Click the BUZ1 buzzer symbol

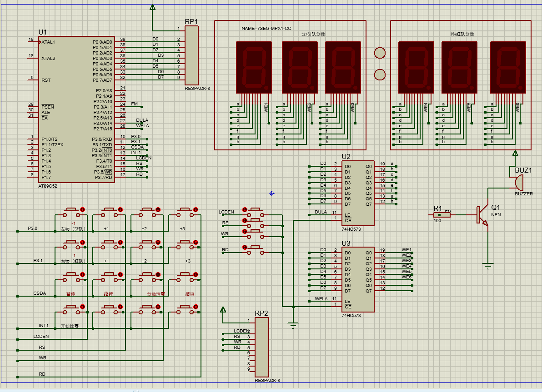coord(518,182)
